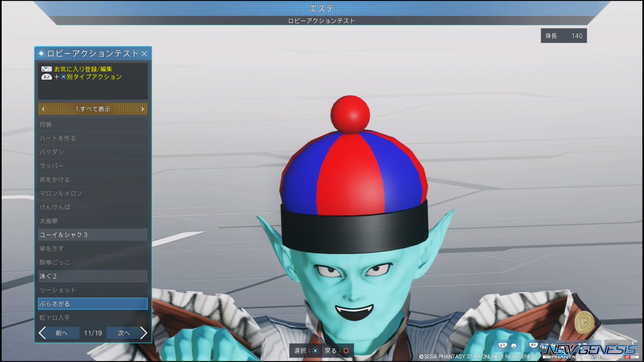Click the ロビーアクションテスト subtitle bar

[322, 21]
